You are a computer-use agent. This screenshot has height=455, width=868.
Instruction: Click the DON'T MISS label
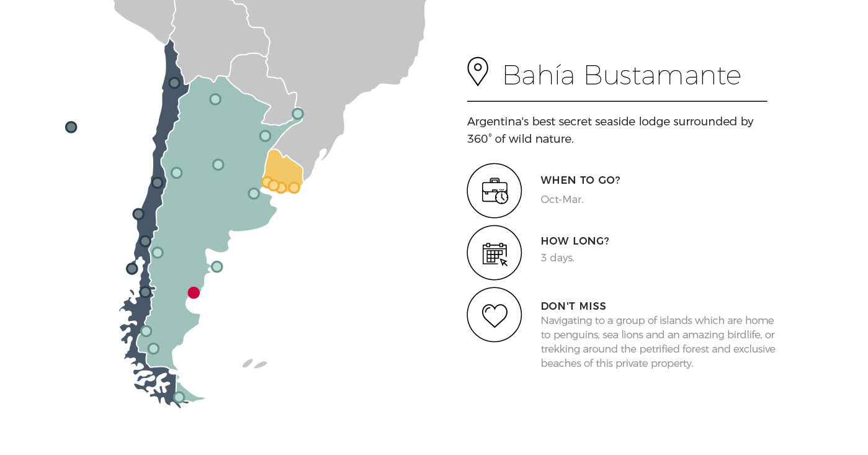pyautogui.click(x=573, y=306)
